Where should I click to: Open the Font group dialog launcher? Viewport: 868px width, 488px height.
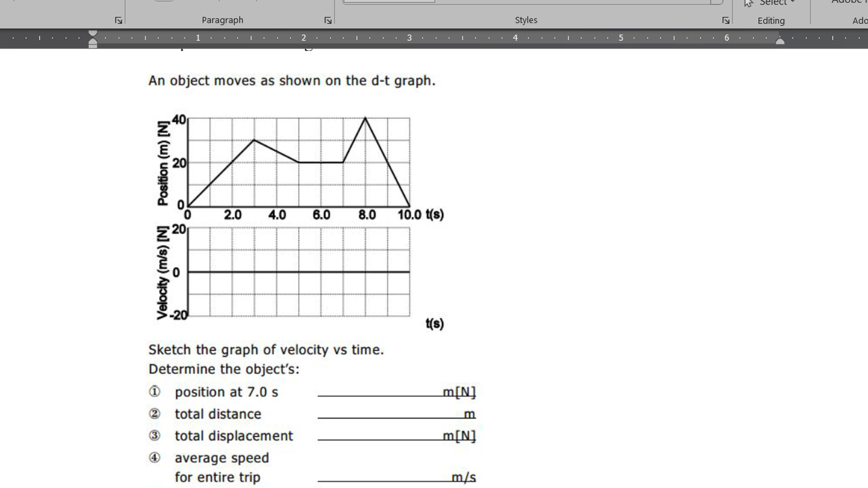click(x=118, y=20)
